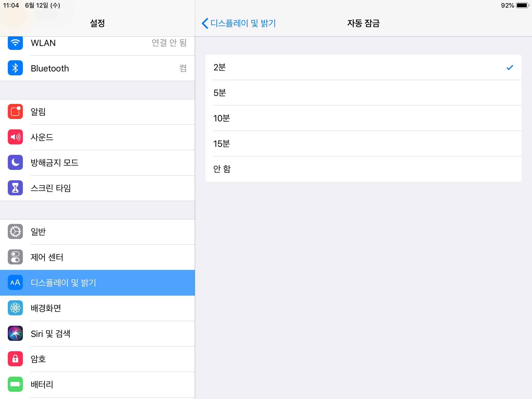532x399 pixels.
Task: Tap the Bluetooth icon
Action: (15, 68)
